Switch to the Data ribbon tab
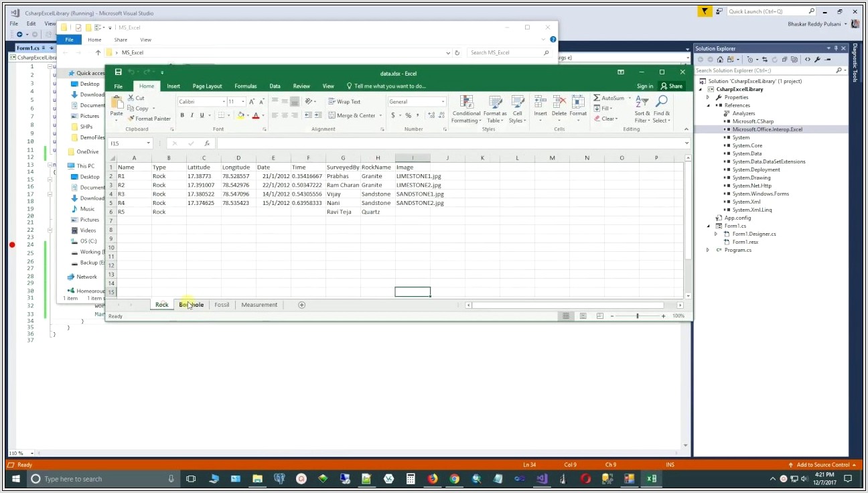Image resolution: width=868 pixels, height=493 pixels. [275, 86]
